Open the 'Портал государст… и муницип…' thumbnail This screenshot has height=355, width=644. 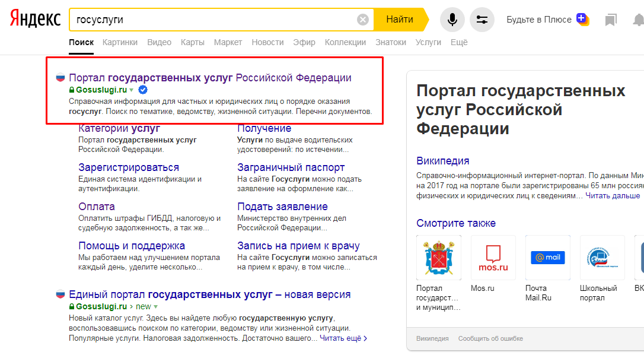(x=439, y=258)
